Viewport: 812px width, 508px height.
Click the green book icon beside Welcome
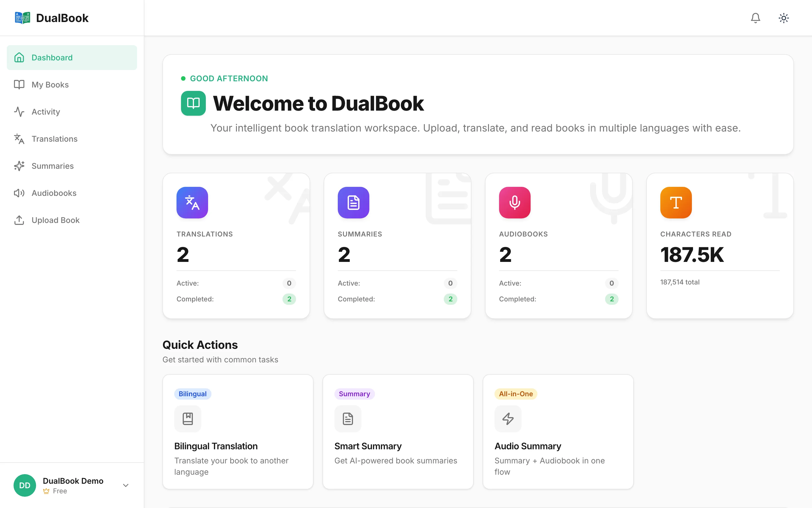(x=193, y=103)
